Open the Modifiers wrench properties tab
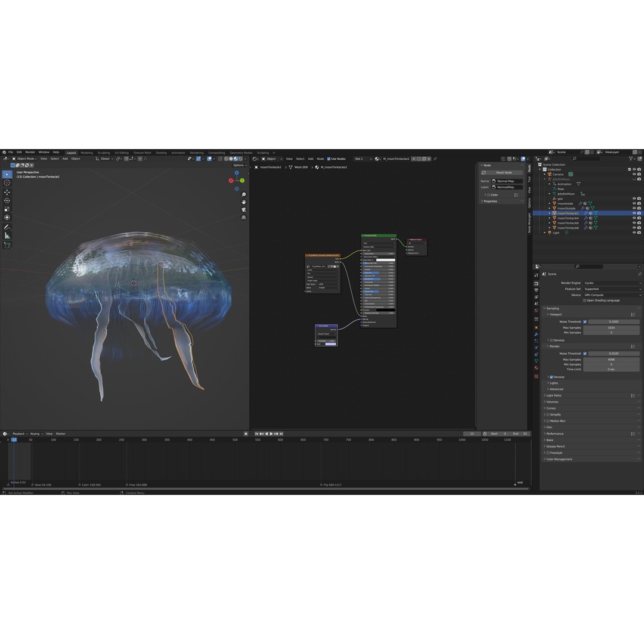The height and width of the screenshot is (644, 644). coord(537,335)
